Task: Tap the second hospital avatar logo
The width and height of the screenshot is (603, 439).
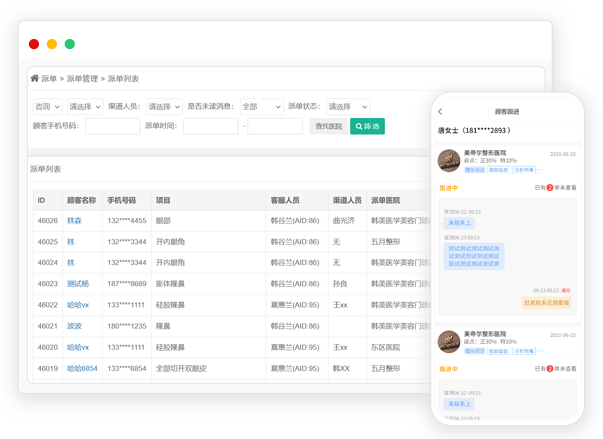Action: (x=449, y=341)
